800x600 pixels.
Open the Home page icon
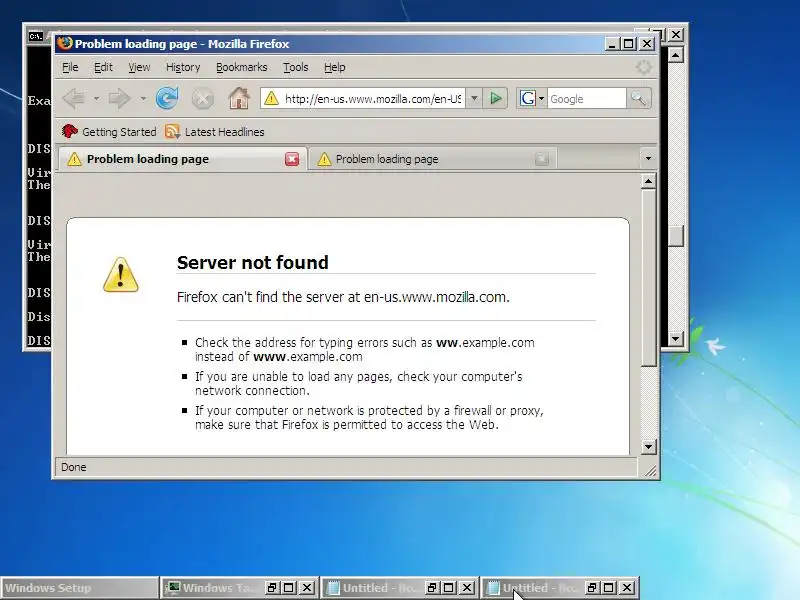[239, 98]
